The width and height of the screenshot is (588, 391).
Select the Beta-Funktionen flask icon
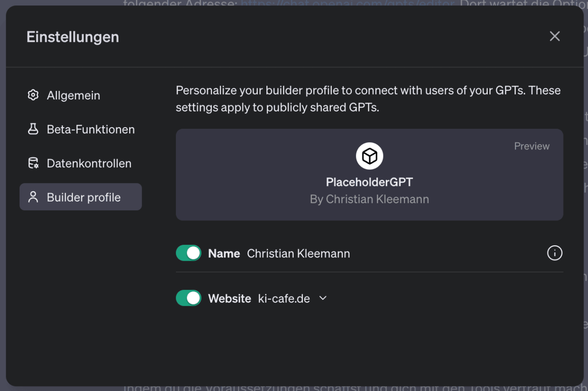tap(33, 129)
